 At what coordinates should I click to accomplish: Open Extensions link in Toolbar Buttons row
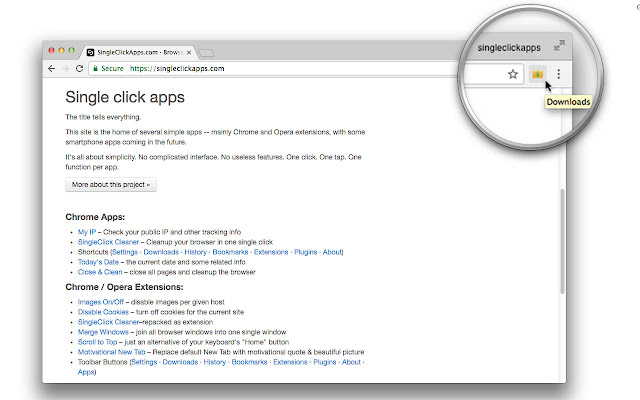click(x=290, y=362)
